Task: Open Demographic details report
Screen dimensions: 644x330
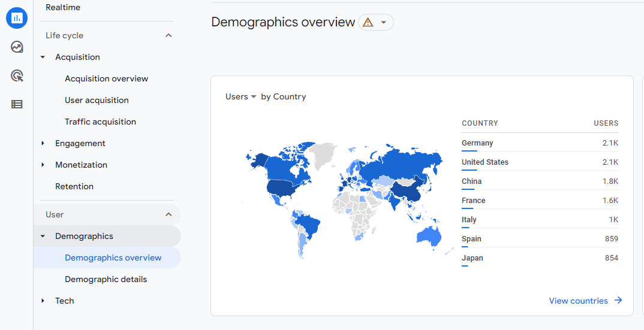Action: tap(106, 280)
